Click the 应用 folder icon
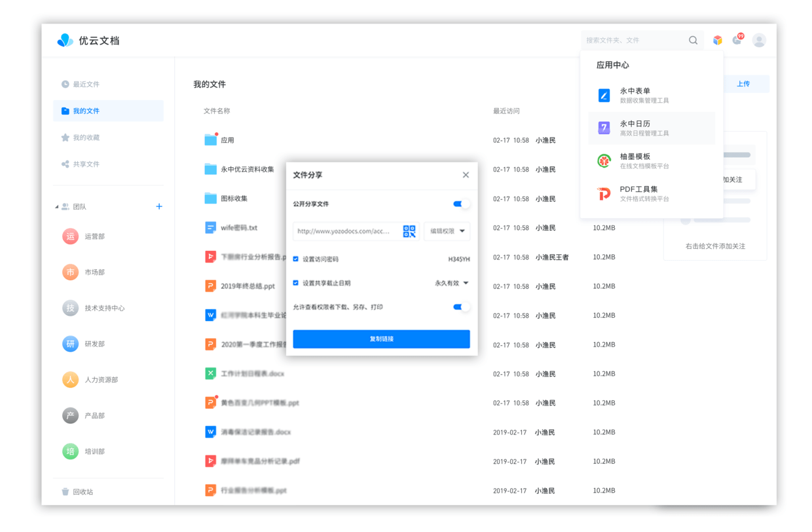The height and width of the screenshot is (532, 812). (210, 140)
